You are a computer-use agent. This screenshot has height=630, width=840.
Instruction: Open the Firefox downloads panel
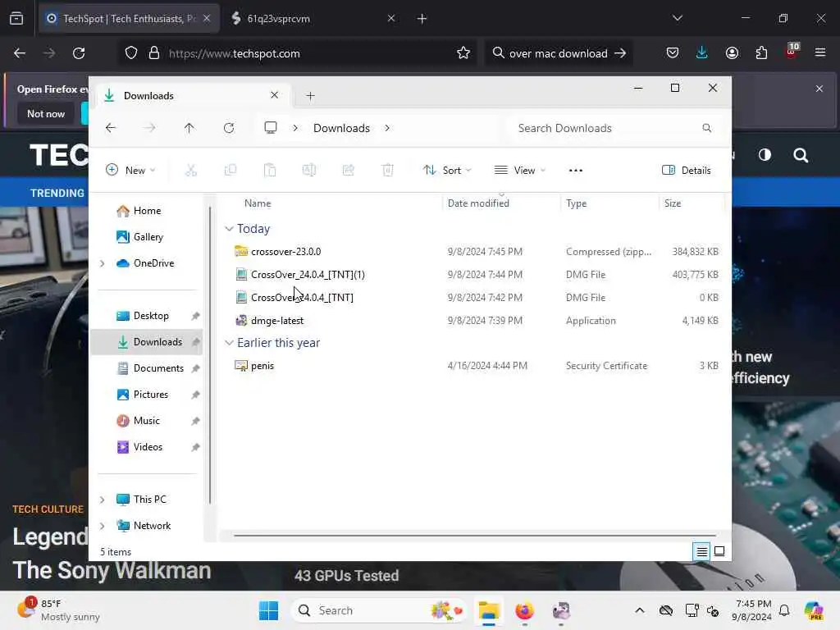(702, 52)
